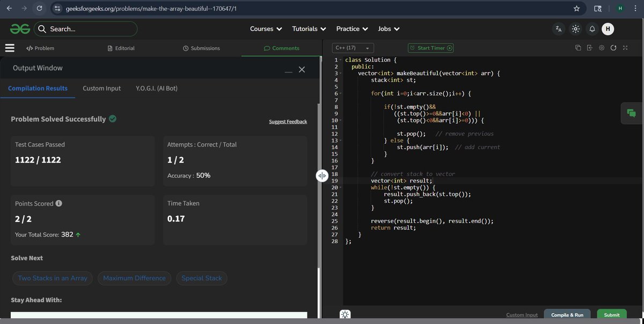Image resolution: width=644 pixels, height=324 pixels.
Task: Open the Maximum Difference problem
Action: click(134, 278)
